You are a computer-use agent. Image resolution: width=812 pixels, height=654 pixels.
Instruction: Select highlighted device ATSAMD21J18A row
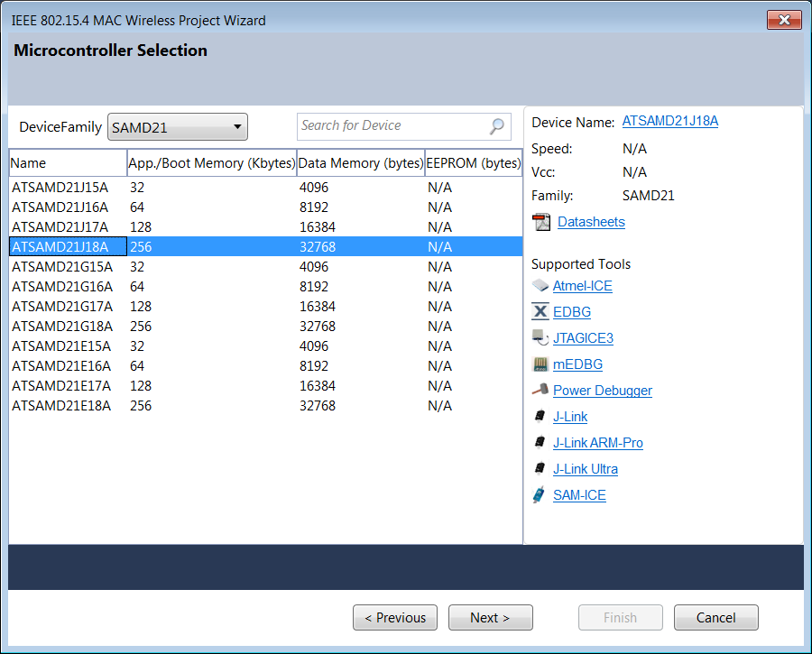[265, 246]
